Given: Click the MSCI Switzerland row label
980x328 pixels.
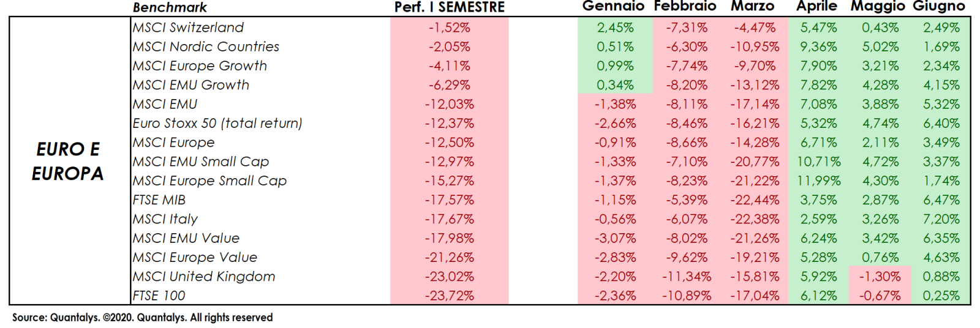Looking at the screenshot, I should click(188, 28).
